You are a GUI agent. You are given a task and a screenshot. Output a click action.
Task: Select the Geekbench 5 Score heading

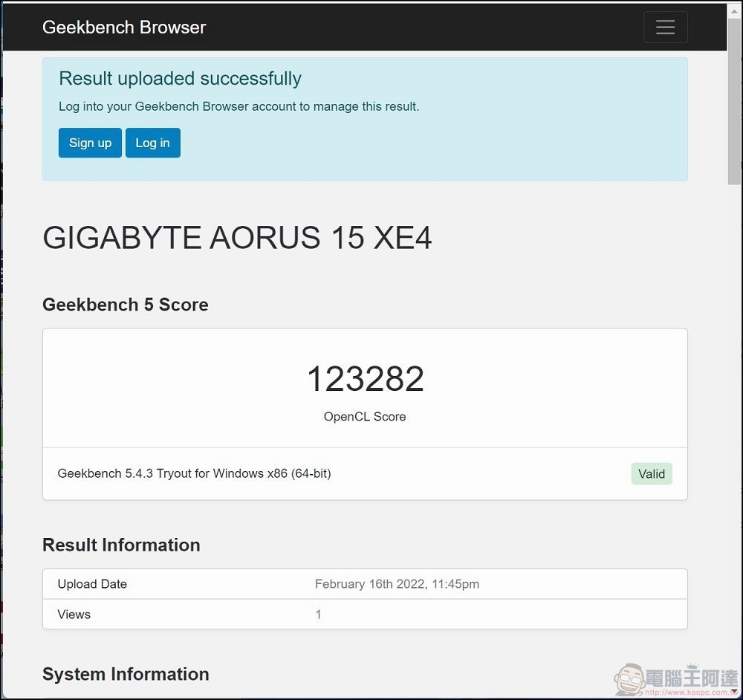[x=125, y=305]
